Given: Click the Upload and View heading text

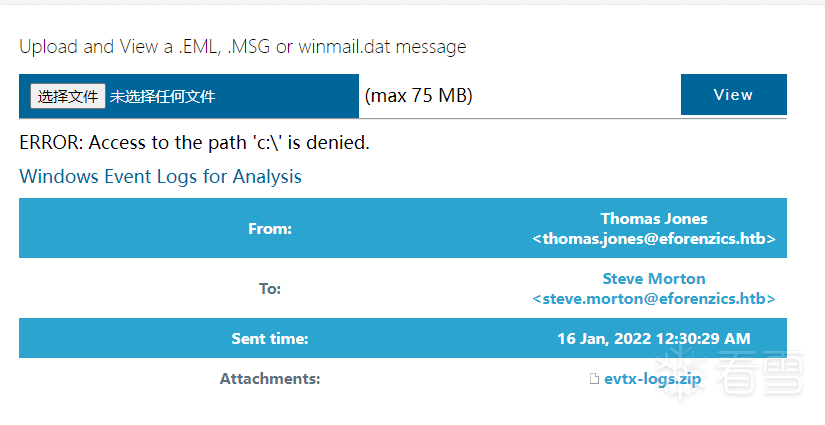Looking at the screenshot, I should click(x=242, y=47).
